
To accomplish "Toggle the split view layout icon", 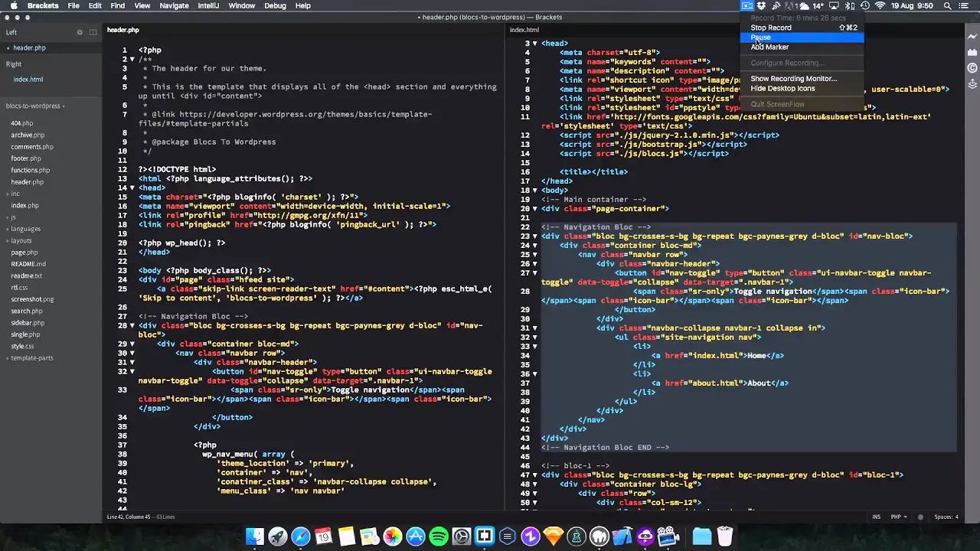I will point(93,32).
